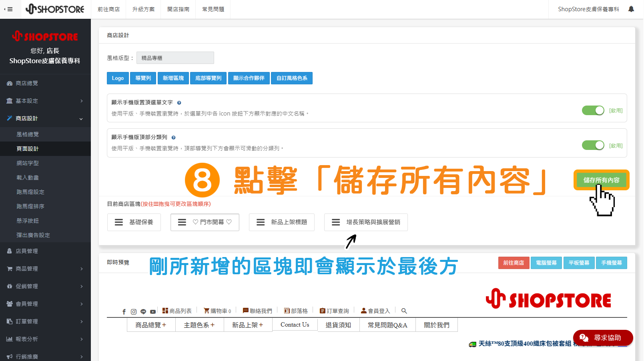Select 跑馬燈設定 submenu item
This screenshot has height=361, width=644.
tap(45, 192)
